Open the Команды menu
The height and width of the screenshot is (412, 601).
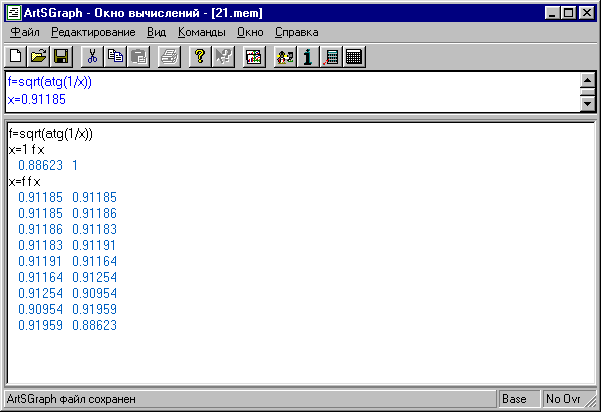[x=201, y=33]
